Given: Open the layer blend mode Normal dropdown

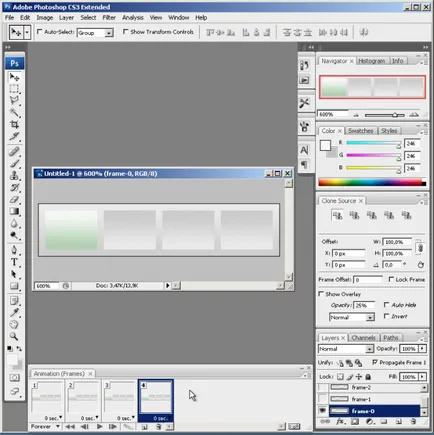Looking at the screenshot, I should pyautogui.click(x=346, y=349).
